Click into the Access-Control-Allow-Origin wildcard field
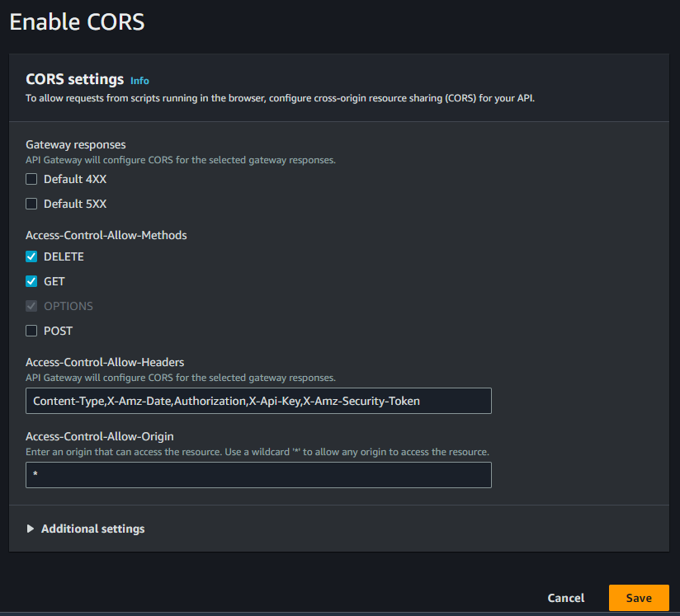The height and width of the screenshot is (616, 680). 258,475
